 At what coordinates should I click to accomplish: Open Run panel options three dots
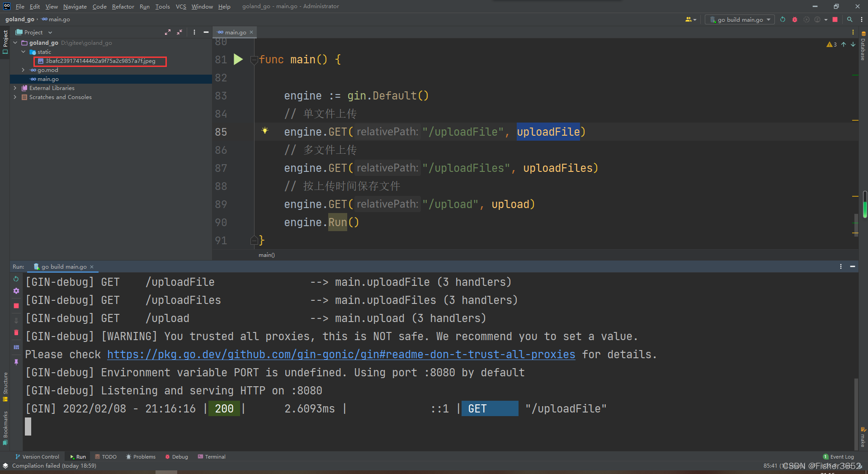tap(841, 266)
